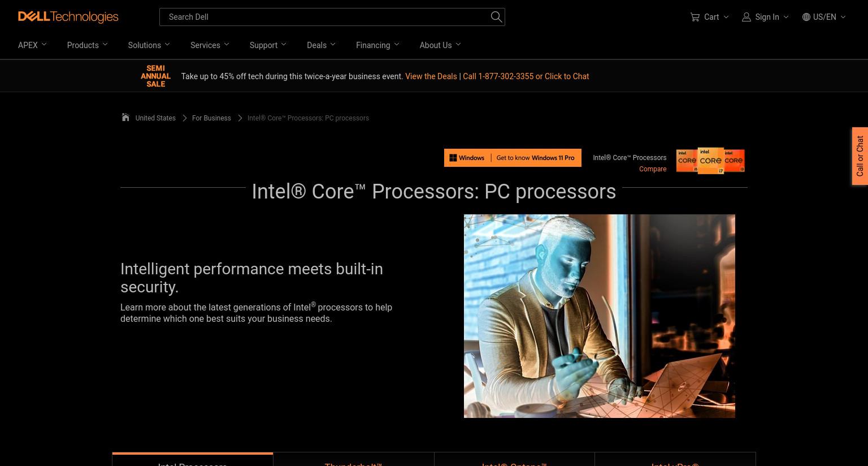This screenshot has height=466, width=868.
Task: Click the Sign In person icon
Action: coord(747,17)
